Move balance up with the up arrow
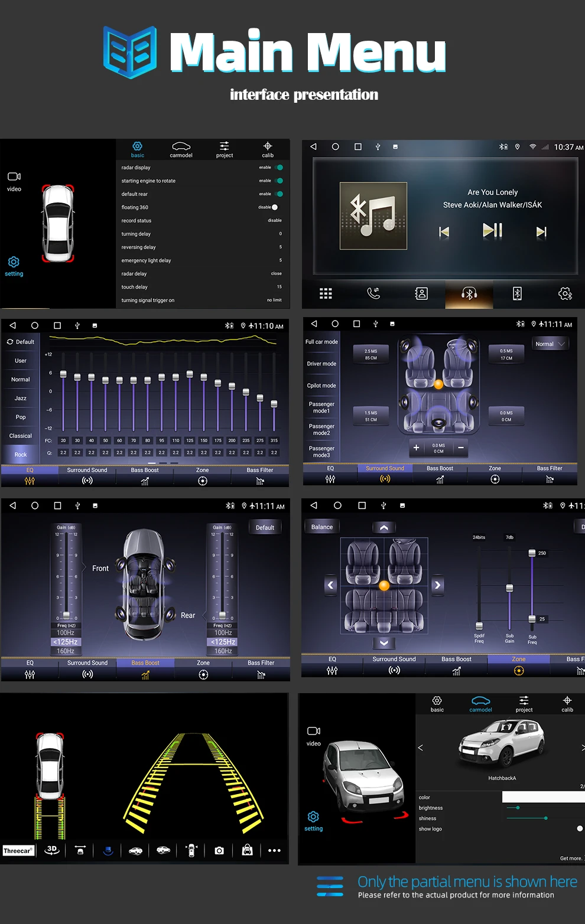Viewport: 585px width, 924px height. [x=384, y=527]
